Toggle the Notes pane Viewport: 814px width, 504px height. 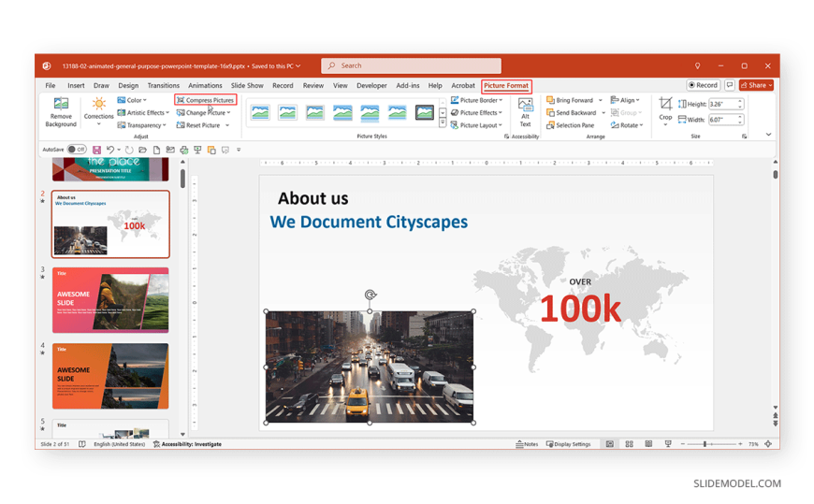(x=527, y=444)
